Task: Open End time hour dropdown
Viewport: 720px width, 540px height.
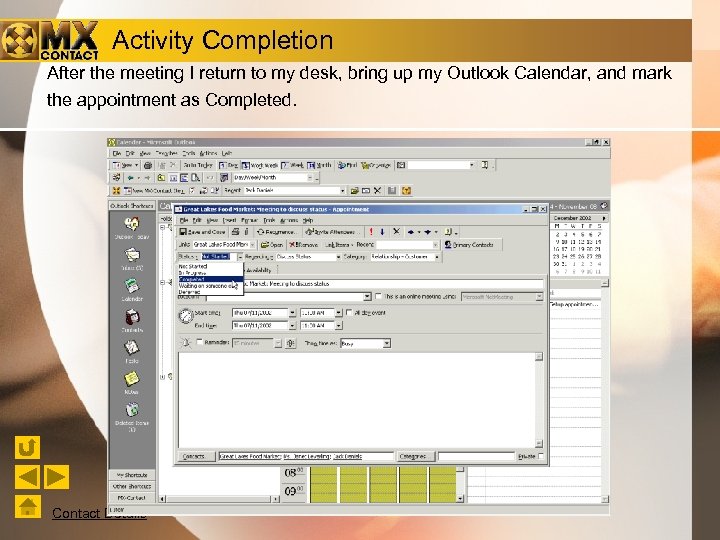Action: pos(338,326)
